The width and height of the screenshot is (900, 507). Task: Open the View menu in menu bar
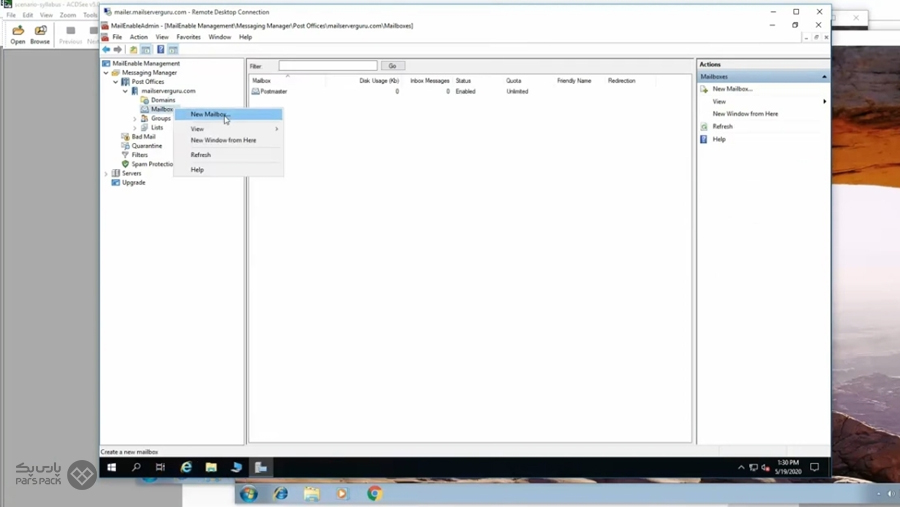click(162, 37)
